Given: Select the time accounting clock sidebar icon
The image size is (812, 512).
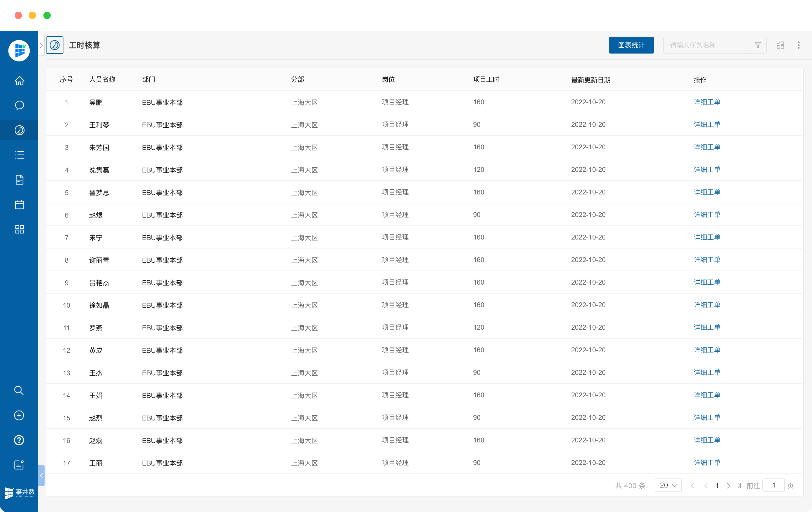Looking at the screenshot, I should tap(19, 130).
